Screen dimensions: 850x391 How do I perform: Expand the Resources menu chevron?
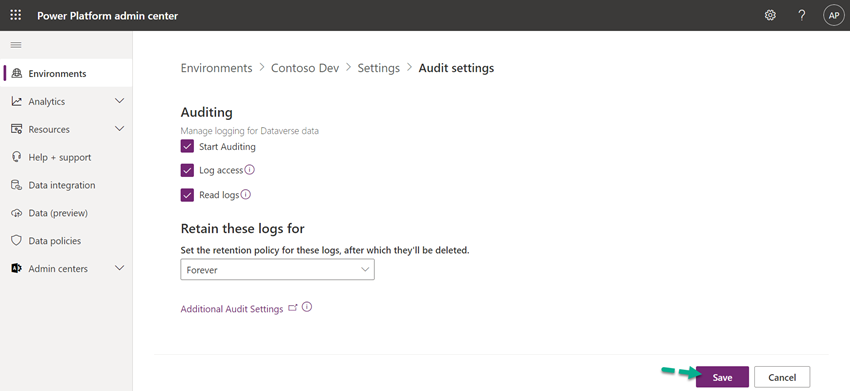point(119,129)
